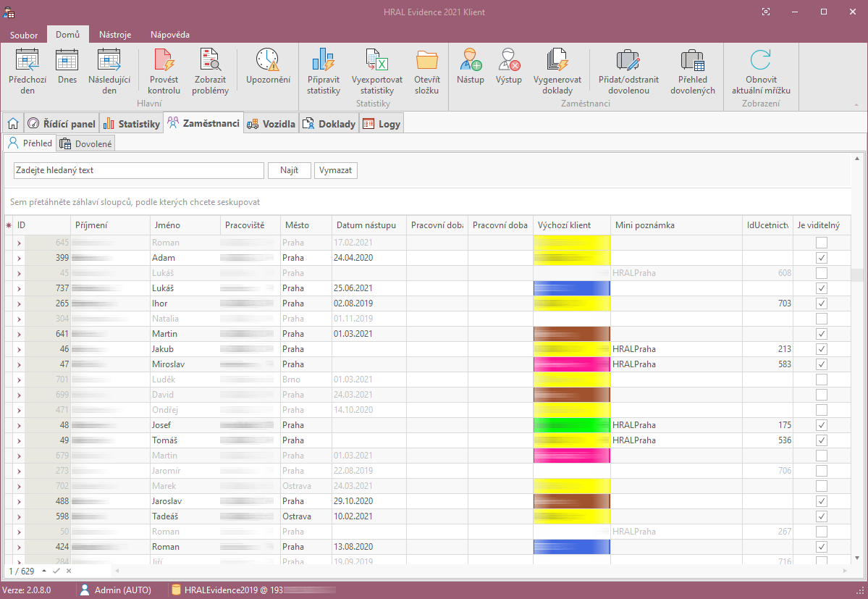Open Upozornění clock icon

[268, 60]
